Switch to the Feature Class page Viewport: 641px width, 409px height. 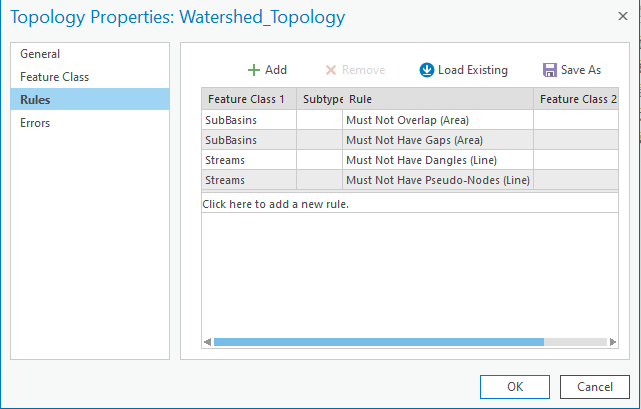point(54,77)
